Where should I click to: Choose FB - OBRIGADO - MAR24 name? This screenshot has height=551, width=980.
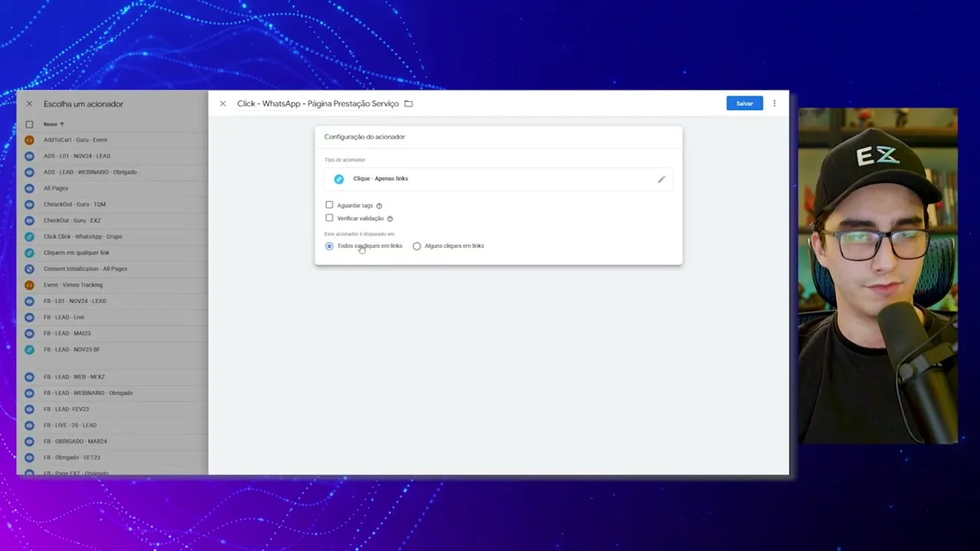coord(75,442)
